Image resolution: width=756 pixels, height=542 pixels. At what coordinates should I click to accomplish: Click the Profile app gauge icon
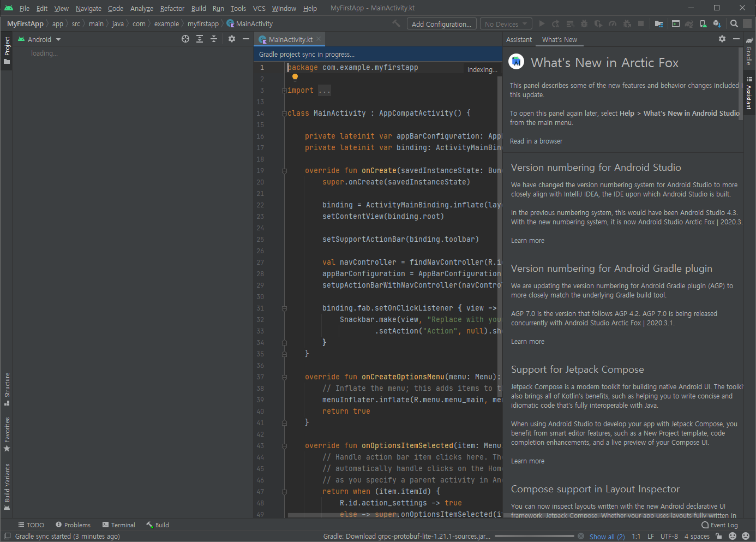tap(613, 23)
